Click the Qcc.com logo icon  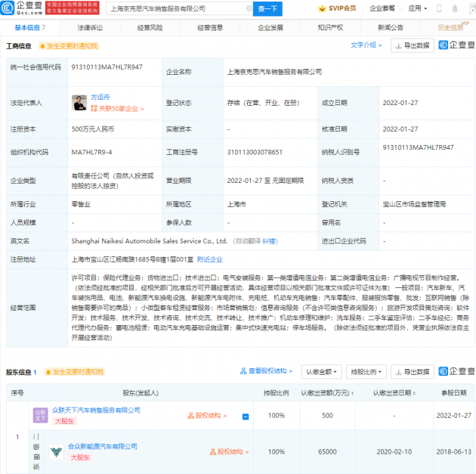tap(8, 8)
